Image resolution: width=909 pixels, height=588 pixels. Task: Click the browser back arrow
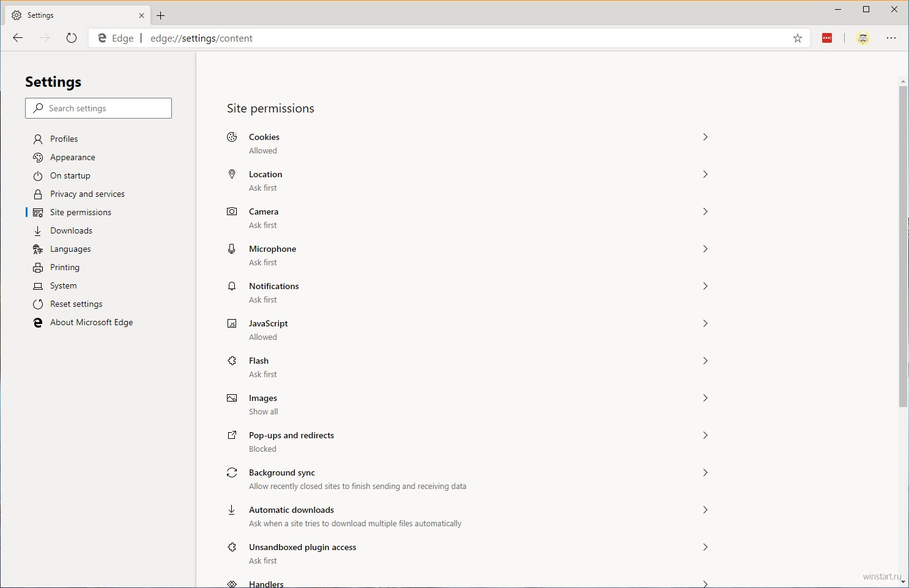tap(18, 38)
